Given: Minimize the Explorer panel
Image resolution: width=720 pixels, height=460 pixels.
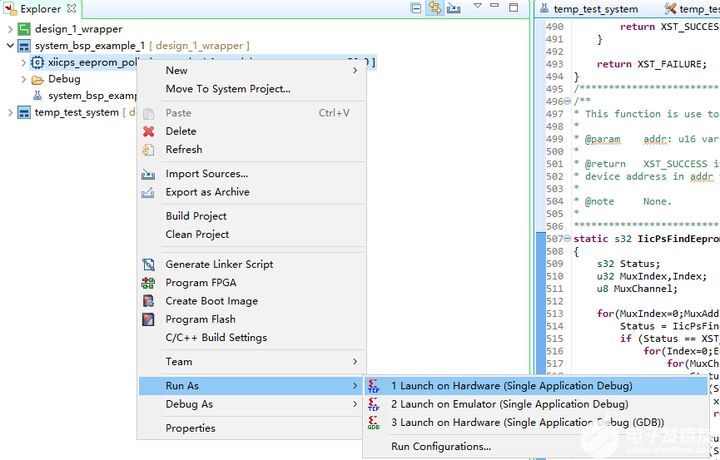Looking at the screenshot, I should pos(495,6).
